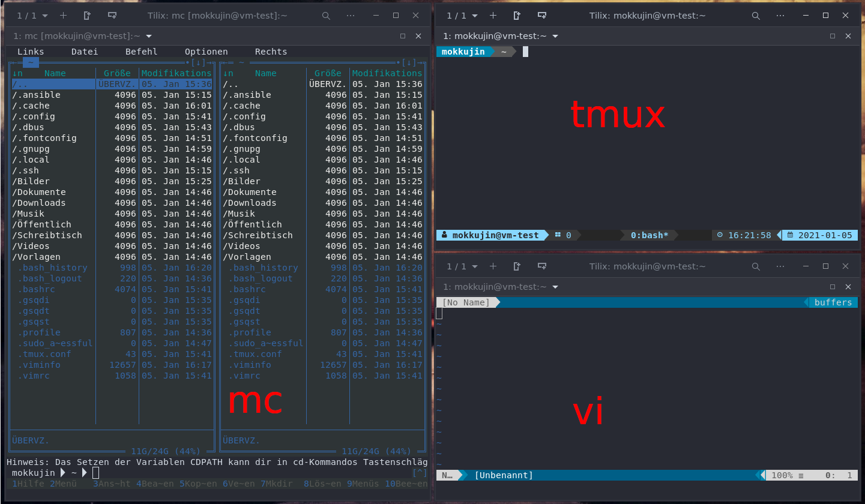Add a new session in the tmux Tilix window
Viewport: 865px width, 504px height.
click(x=493, y=16)
